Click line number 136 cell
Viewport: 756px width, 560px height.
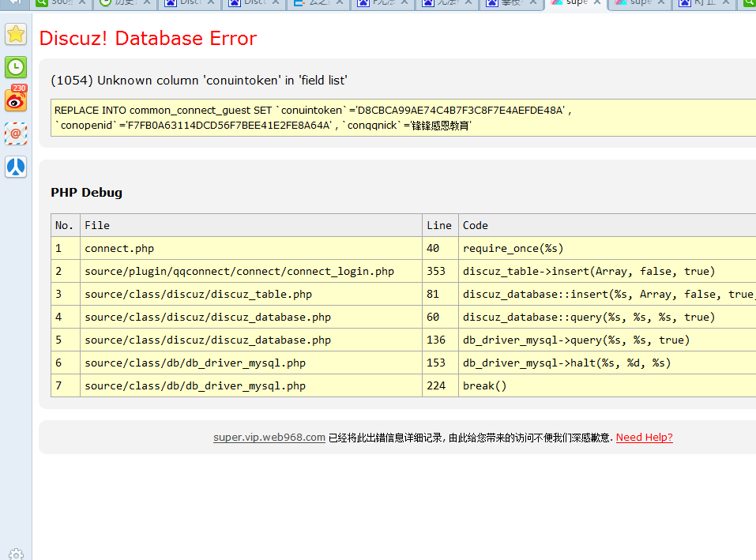pyautogui.click(x=440, y=340)
